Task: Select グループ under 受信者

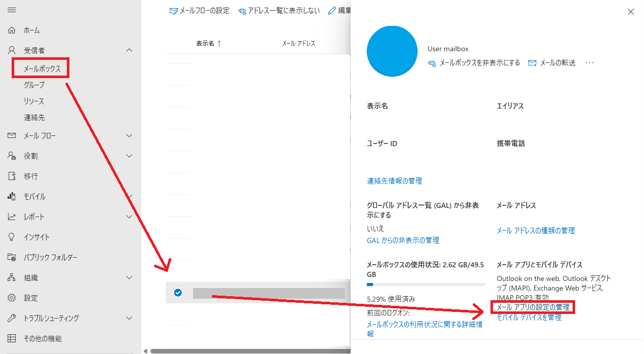Action: (x=34, y=85)
